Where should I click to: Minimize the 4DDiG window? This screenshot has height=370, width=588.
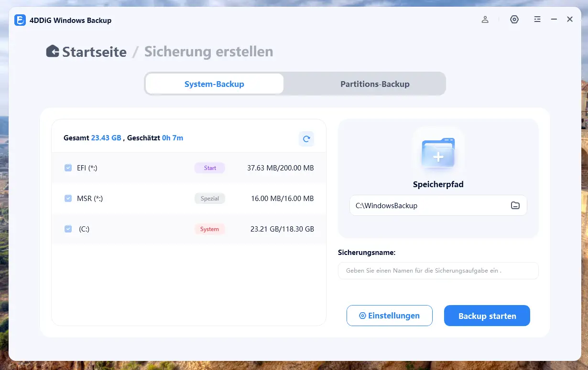[554, 20]
